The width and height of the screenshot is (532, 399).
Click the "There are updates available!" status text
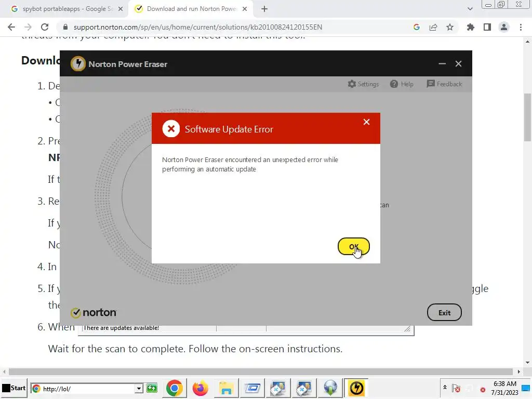pos(121,328)
